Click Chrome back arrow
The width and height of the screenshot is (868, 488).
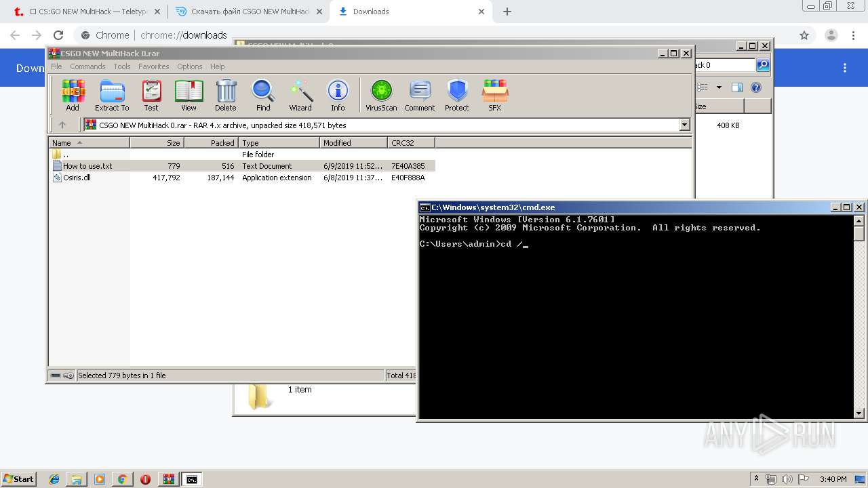point(15,35)
